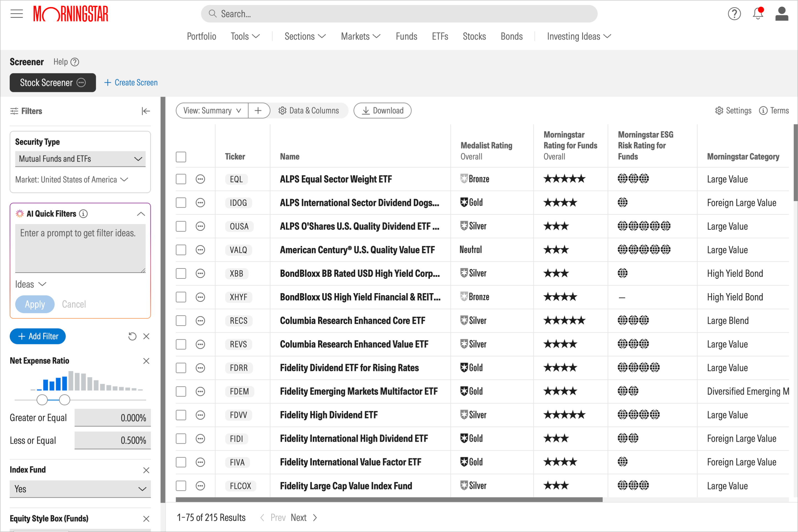
Task: Open the View: Summary dropdown
Action: (x=212, y=111)
